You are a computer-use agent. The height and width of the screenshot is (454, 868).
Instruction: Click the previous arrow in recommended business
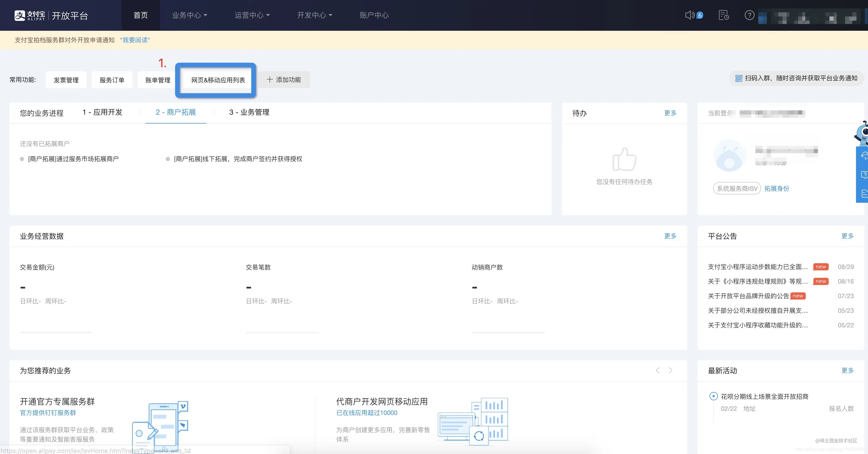[657, 371]
